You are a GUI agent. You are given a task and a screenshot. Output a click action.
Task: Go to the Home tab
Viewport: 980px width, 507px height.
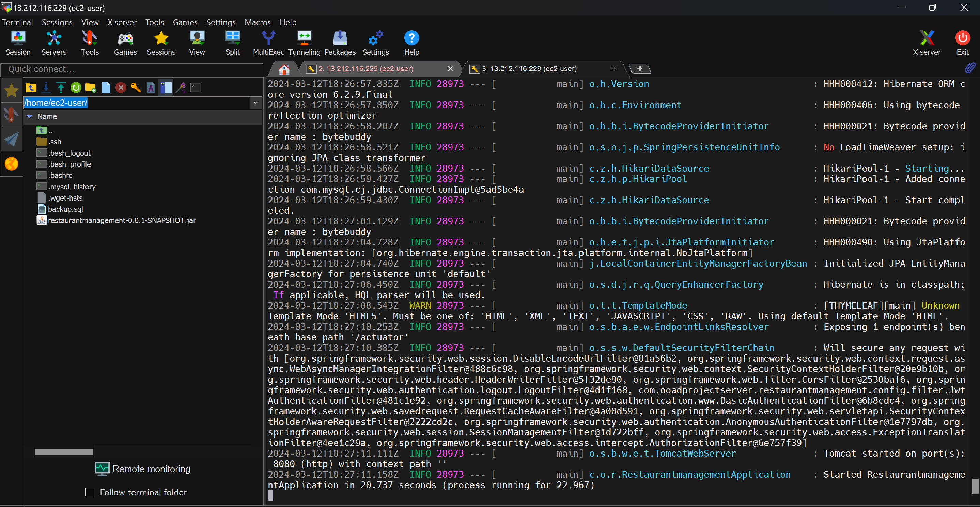point(284,69)
